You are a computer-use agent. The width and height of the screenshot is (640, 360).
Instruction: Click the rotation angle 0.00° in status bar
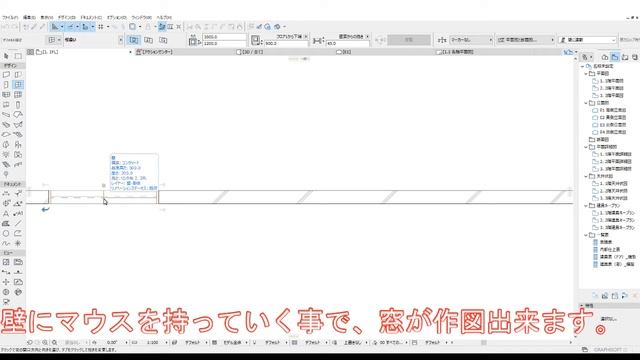click(x=112, y=342)
